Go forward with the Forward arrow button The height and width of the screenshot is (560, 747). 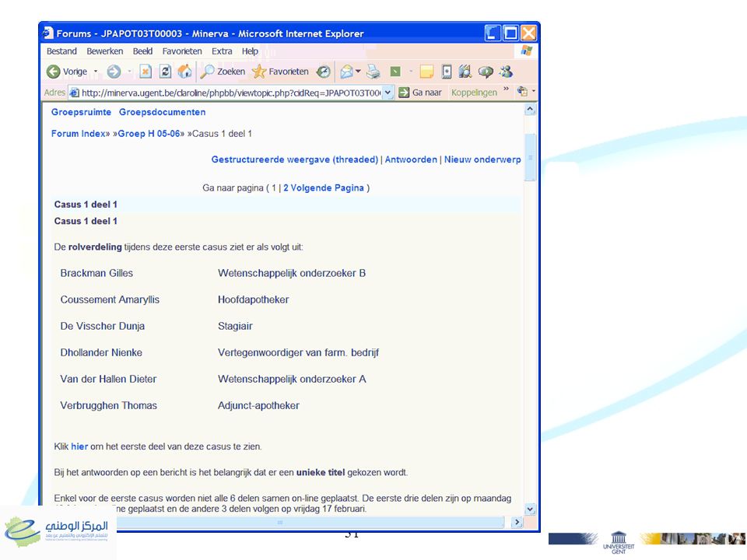(x=114, y=72)
